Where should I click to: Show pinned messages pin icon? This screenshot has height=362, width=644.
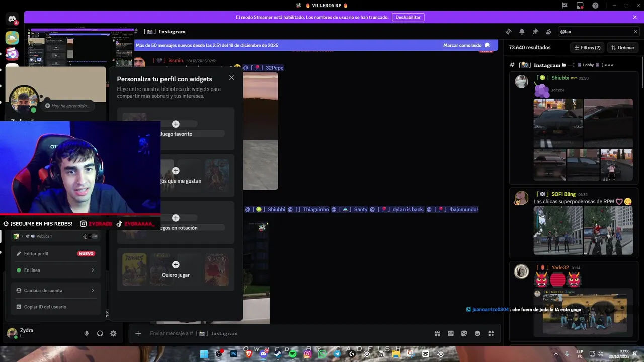535,31
